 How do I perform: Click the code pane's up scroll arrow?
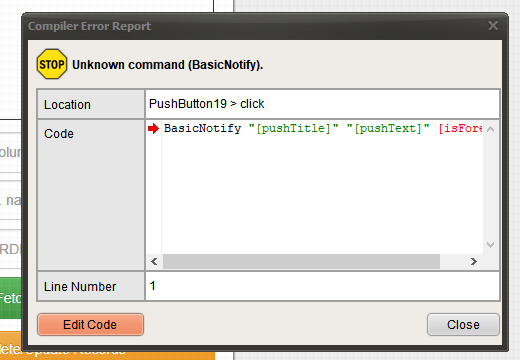[x=490, y=129]
